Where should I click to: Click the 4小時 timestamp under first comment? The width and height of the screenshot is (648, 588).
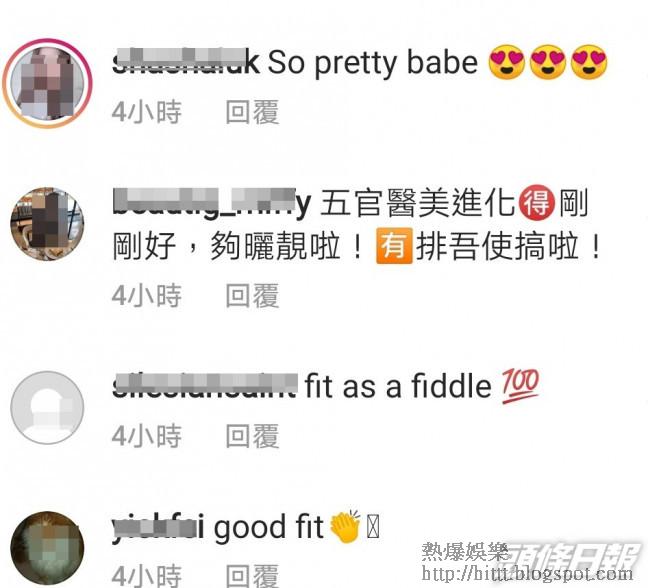pos(147,112)
